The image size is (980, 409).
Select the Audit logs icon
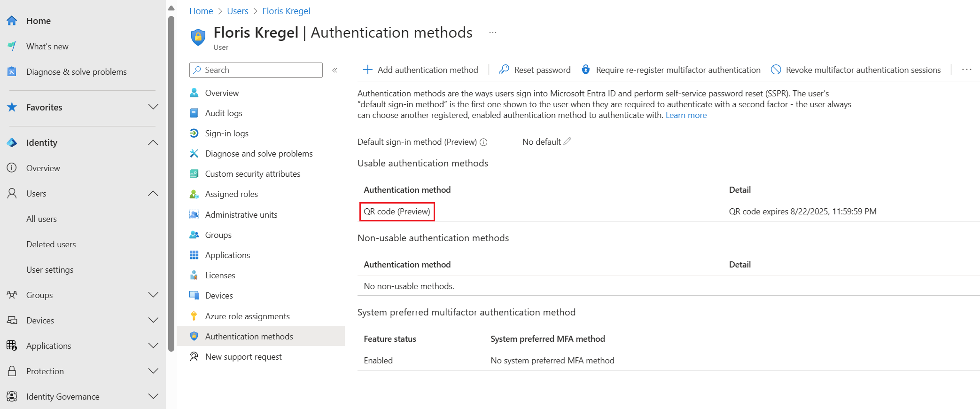(x=194, y=113)
